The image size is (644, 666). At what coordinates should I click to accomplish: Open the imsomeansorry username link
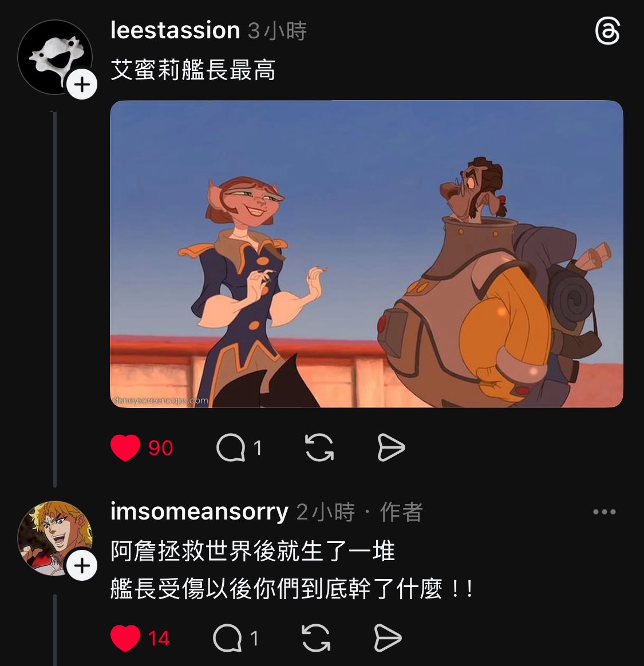(199, 512)
